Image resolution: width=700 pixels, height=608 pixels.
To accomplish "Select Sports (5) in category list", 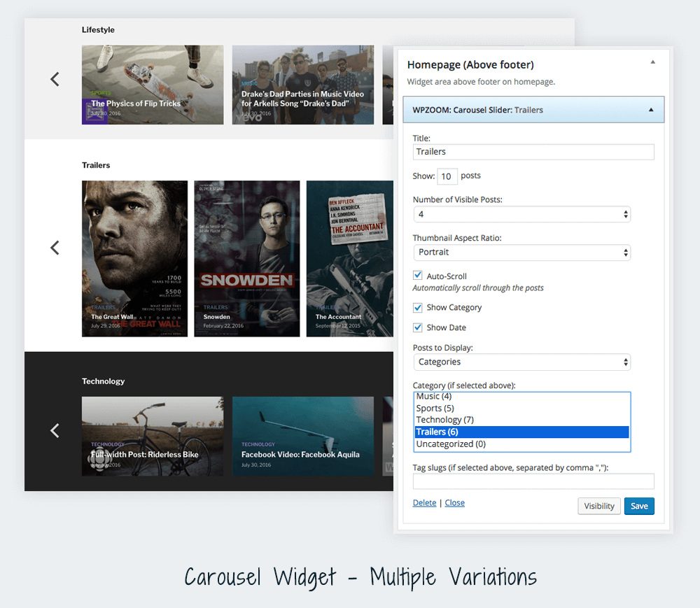I will (521, 408).
